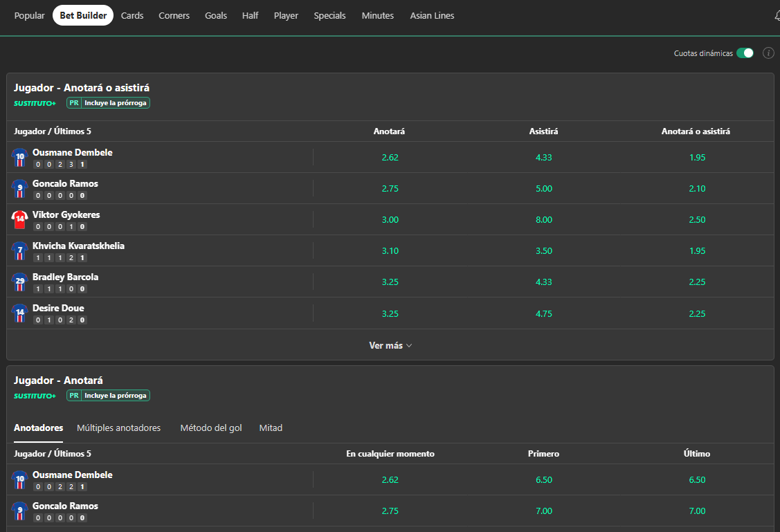Select Goncalo Ramos Anotará o asistirá odds 2.10
Image resolution: width=780 pixels, height=532 pixels.
697,189
